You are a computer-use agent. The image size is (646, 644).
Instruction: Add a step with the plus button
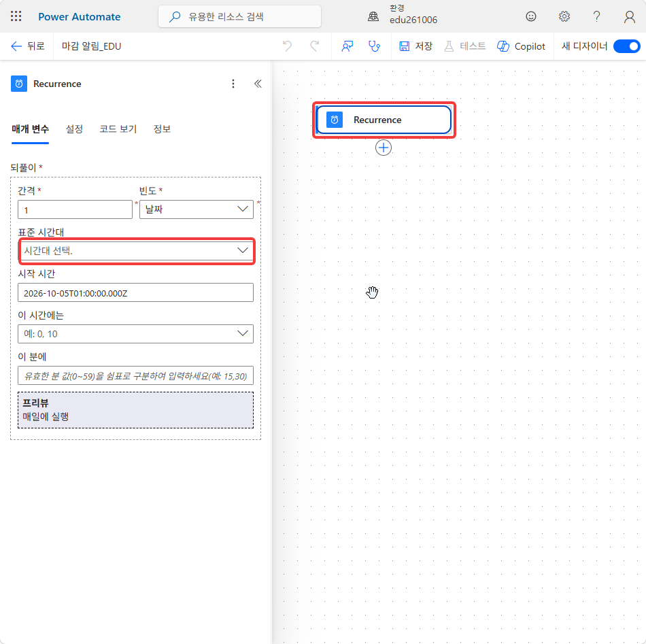384,148
